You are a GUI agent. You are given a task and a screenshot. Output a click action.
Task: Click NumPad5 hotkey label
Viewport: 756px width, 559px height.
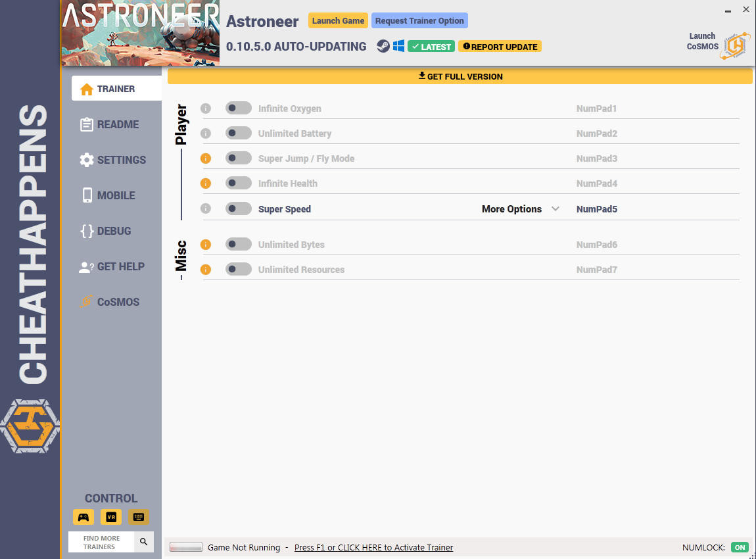click(596, 209)
